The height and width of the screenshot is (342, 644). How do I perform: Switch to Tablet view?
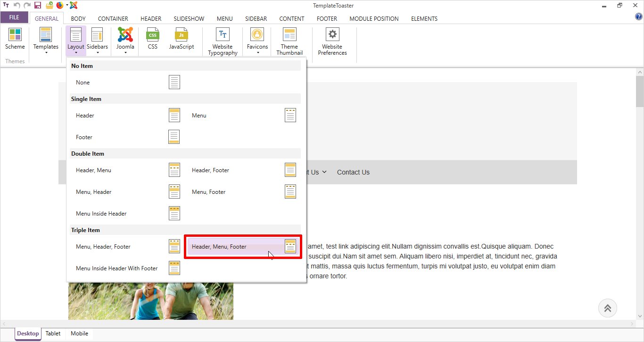point(53,334)
